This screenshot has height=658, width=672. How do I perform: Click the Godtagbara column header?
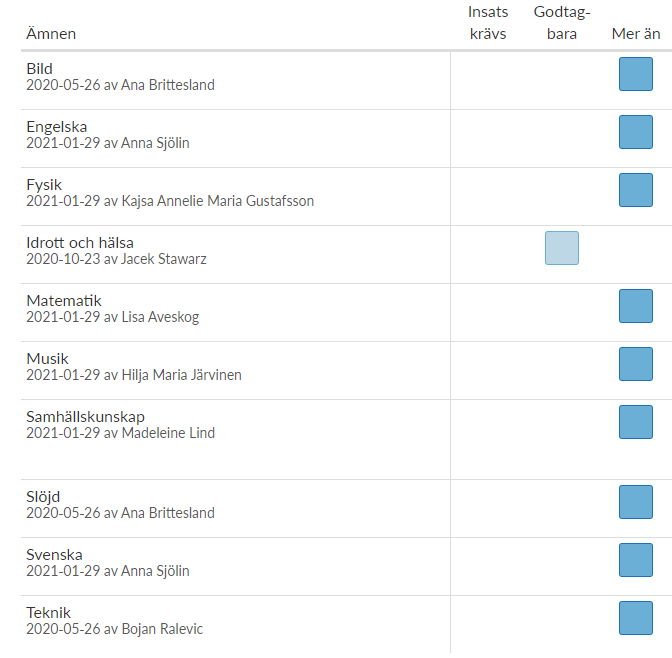point(562,23)
